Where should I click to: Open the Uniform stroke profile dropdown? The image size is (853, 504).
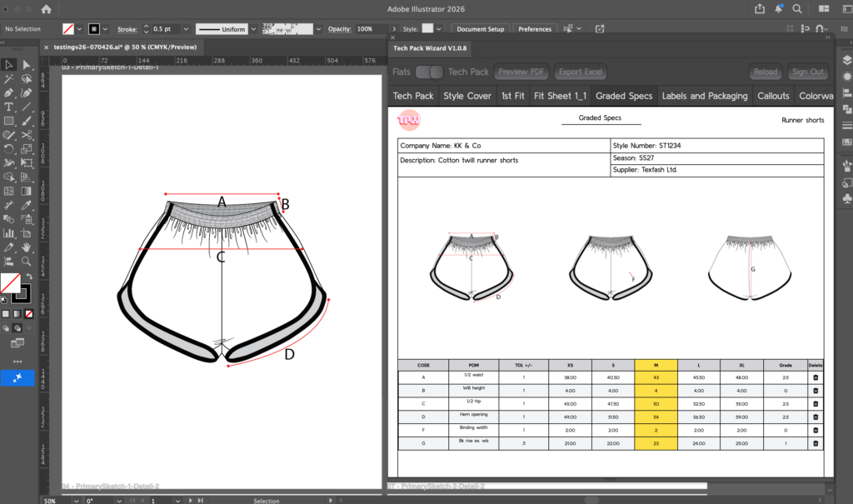pos(252,28)
